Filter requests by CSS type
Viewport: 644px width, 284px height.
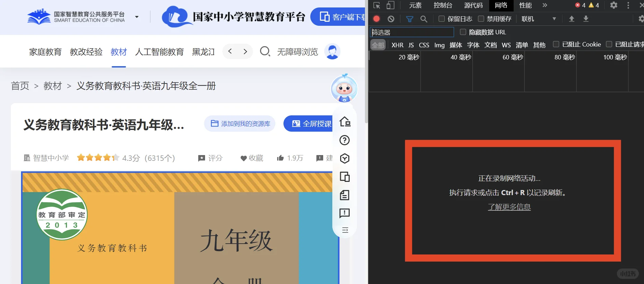coord(424,45)
